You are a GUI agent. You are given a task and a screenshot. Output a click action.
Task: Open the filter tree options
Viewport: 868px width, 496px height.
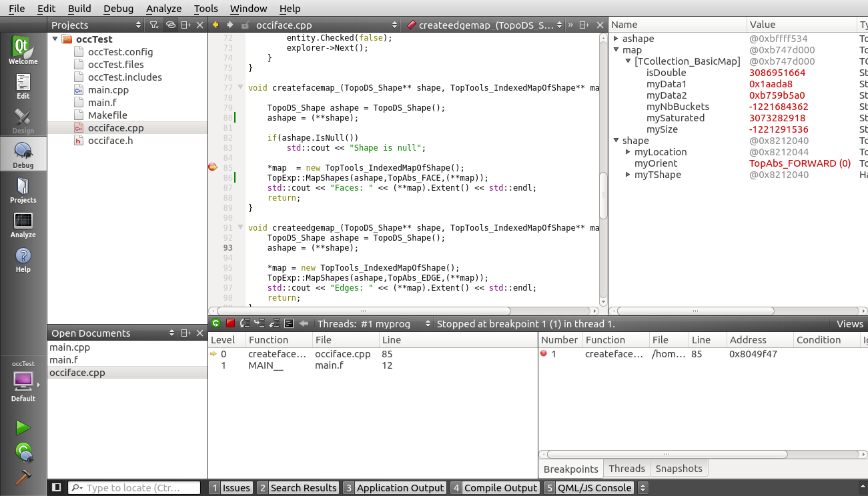point(154,25)
